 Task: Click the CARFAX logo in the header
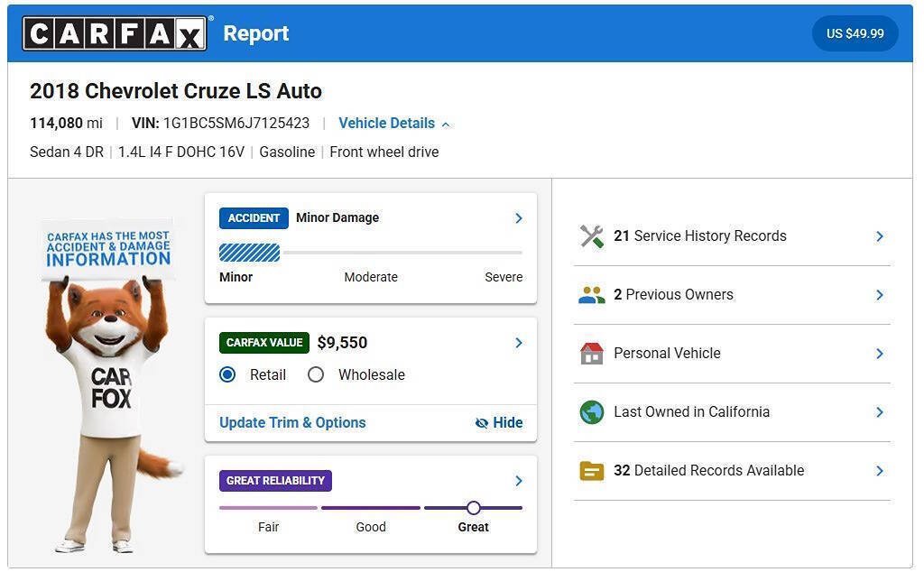(x=115, y=33)
